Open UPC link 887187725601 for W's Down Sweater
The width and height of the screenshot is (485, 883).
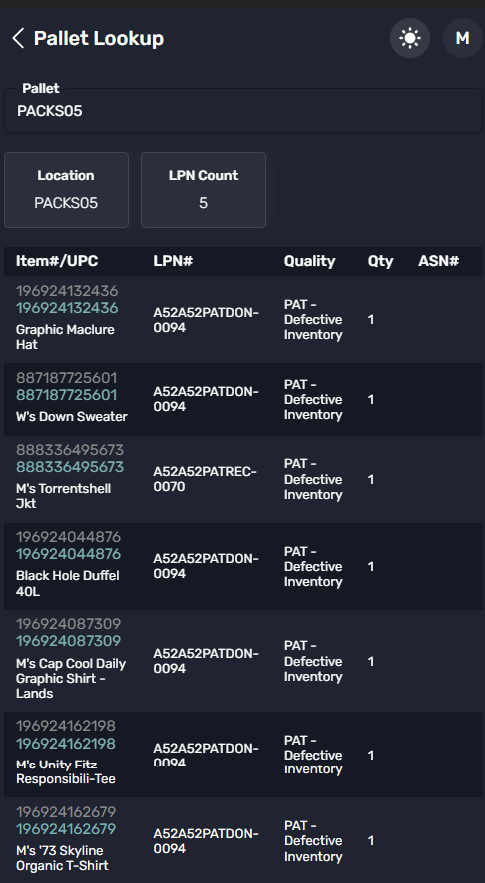pos(66,395)
